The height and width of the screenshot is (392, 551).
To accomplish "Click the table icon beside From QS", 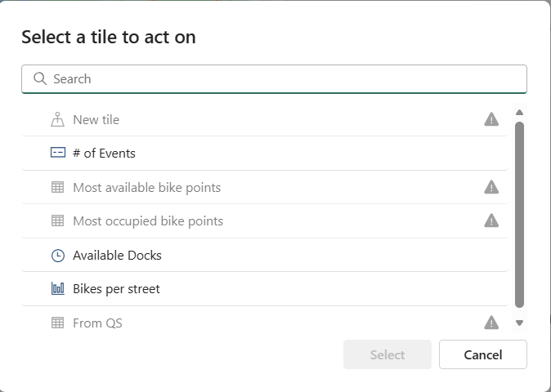I will click(57, 323).
